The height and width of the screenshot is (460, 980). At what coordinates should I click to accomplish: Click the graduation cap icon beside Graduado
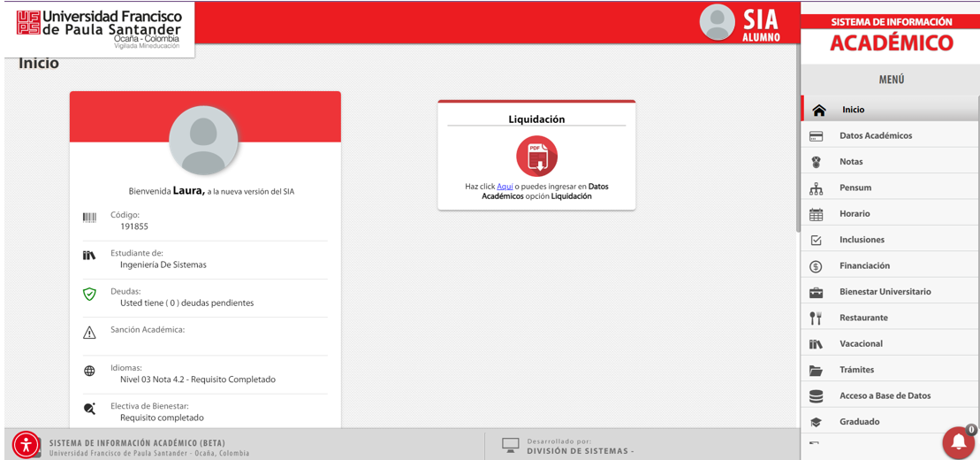[x=816, y=423]
